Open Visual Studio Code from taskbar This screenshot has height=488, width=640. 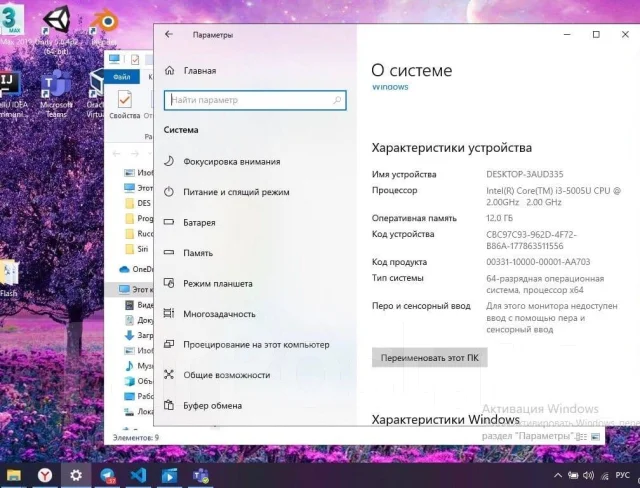138,475
